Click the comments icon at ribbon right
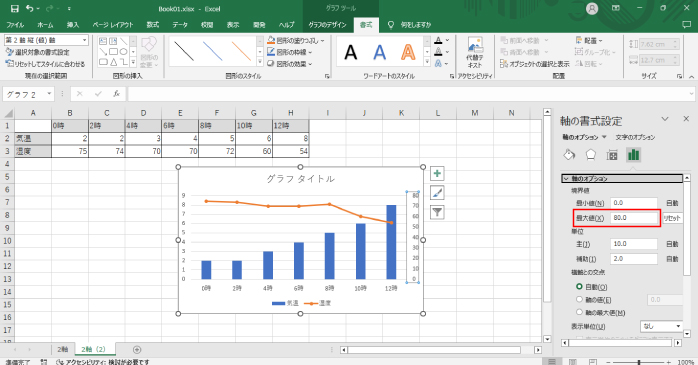Screen dimensions: 698x365 [686, 25]
